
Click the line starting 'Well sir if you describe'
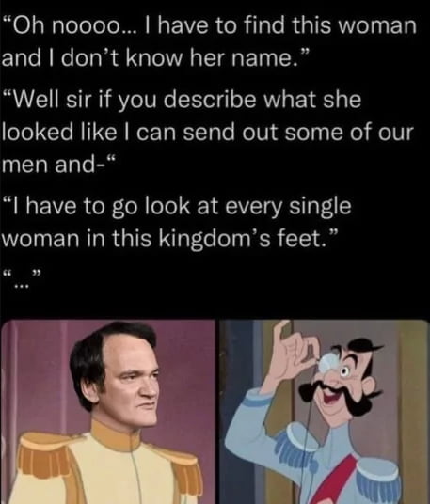click(182, 100)
